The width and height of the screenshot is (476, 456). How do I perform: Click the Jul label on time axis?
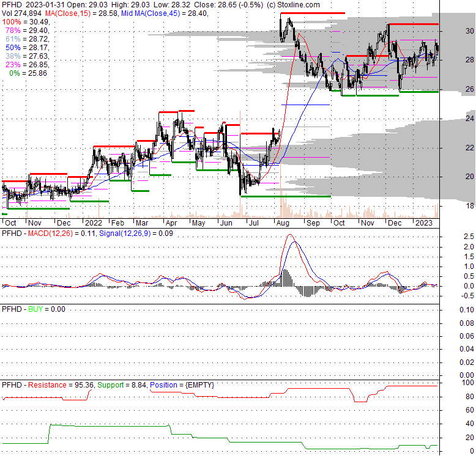coord(253,223)
